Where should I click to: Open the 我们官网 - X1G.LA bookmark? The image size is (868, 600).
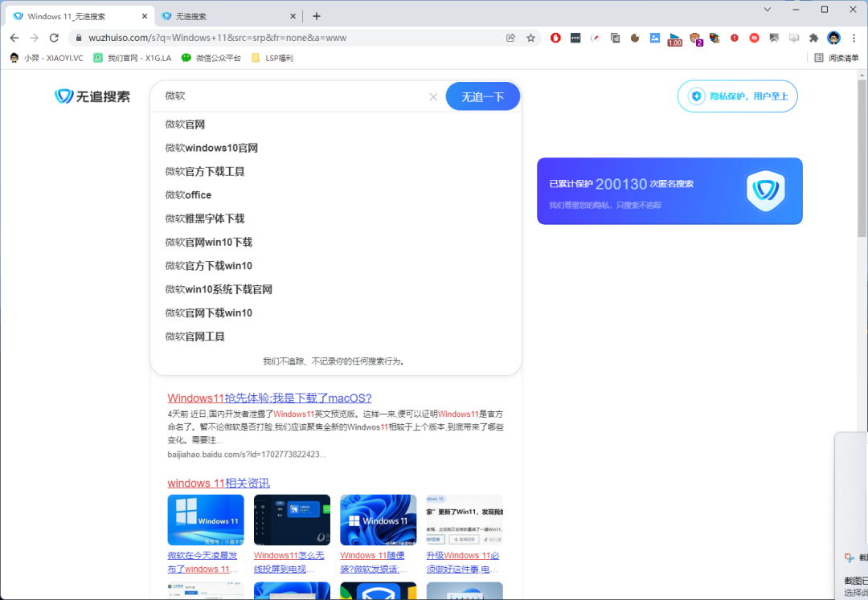pos(133,58)
